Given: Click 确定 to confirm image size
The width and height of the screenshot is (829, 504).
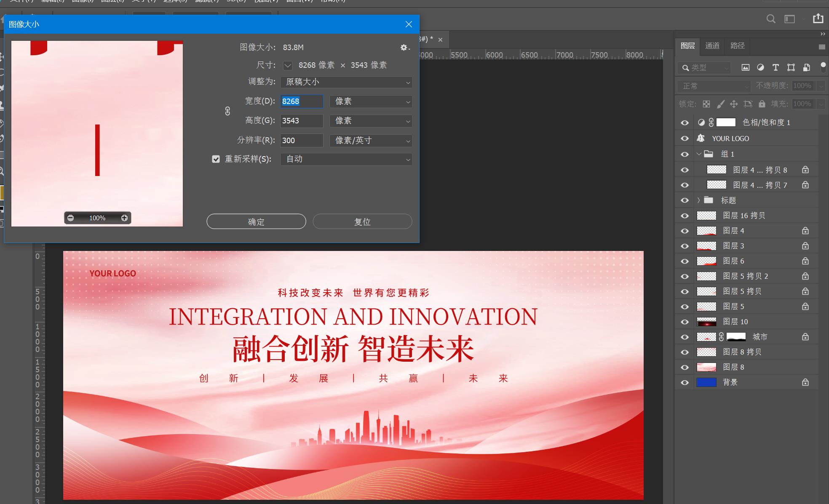Looking at the screenshot, I should pyautogui.click(x=256, y=221).
